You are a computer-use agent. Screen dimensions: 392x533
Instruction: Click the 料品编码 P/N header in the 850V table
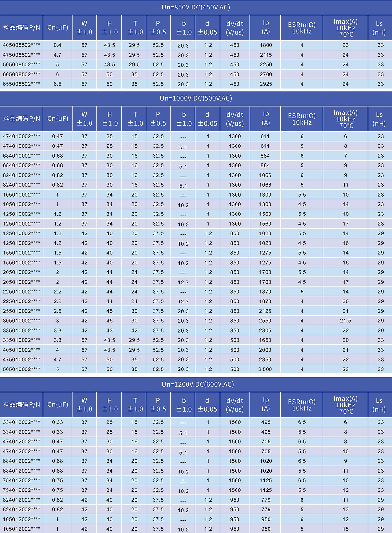click(22, 28)
